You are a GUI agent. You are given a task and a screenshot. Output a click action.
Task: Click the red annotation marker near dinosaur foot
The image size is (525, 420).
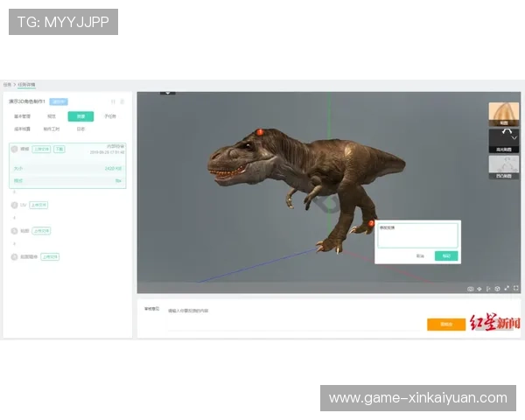click(372, 224)
